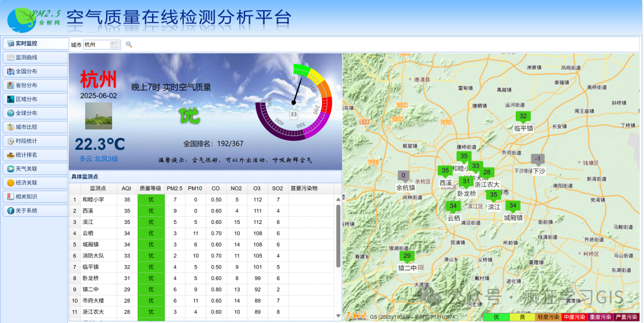Screen dimensions: 644x323
Task: Click the Hangzhou scenery thumbnail image
Action: tap(98, 116)
